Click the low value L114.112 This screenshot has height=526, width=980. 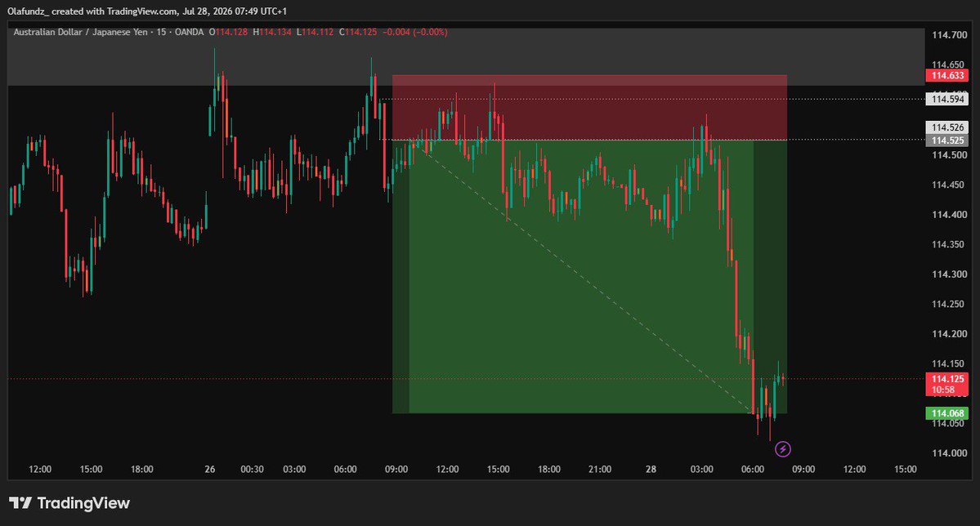[x=315, y=32]
